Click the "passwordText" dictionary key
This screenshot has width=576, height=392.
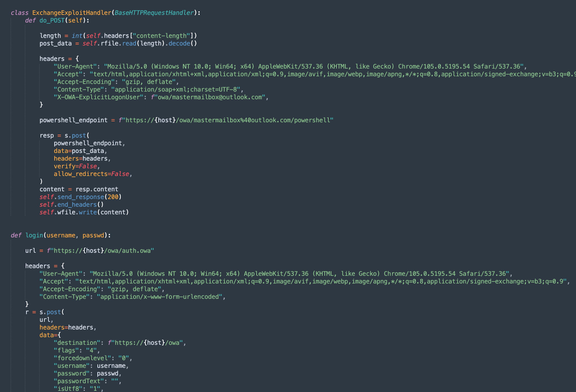coord(79,381)
